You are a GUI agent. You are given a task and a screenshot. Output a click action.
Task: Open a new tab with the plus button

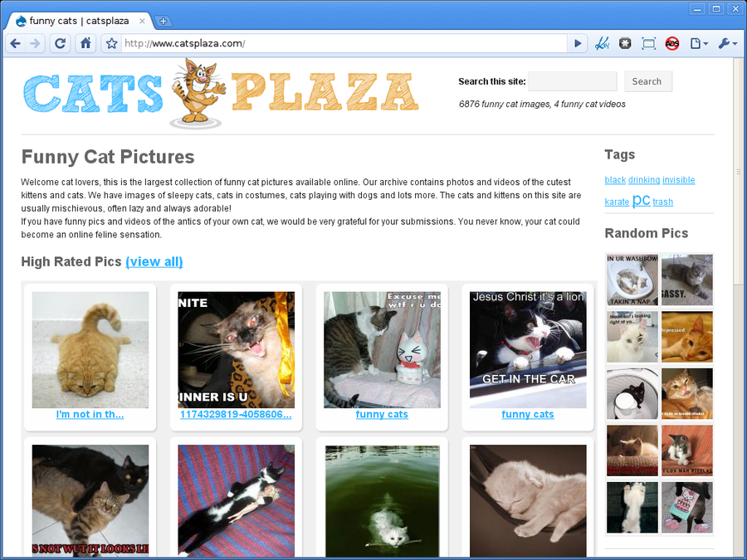[163, 21]
